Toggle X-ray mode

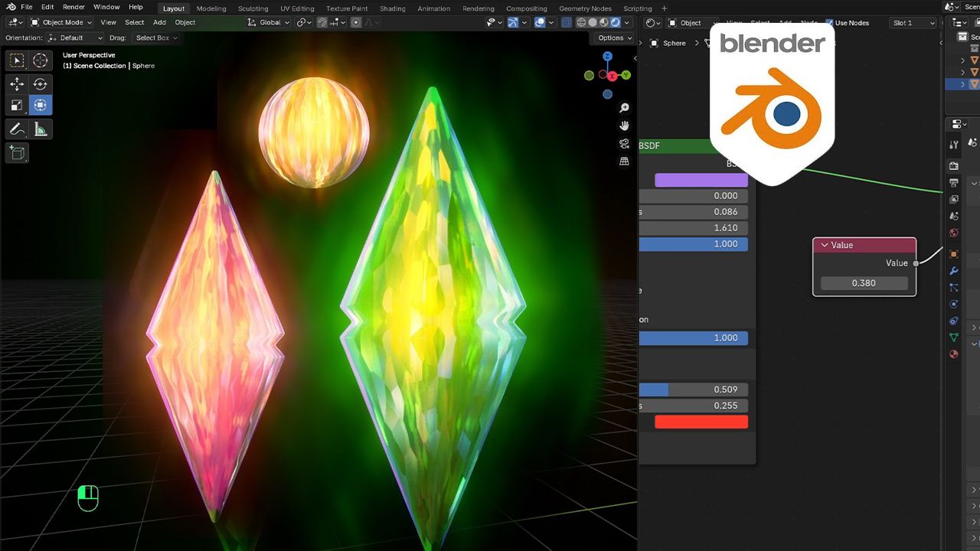567,22
